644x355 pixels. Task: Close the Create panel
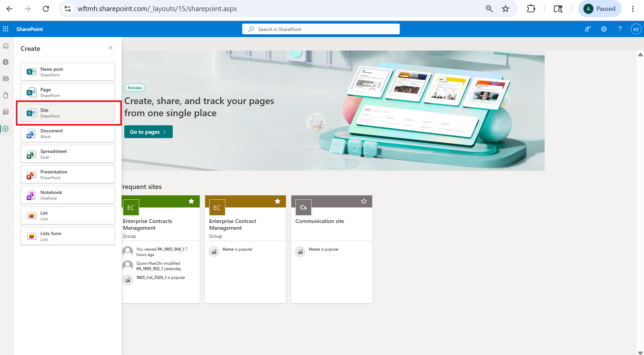point(110,48)
